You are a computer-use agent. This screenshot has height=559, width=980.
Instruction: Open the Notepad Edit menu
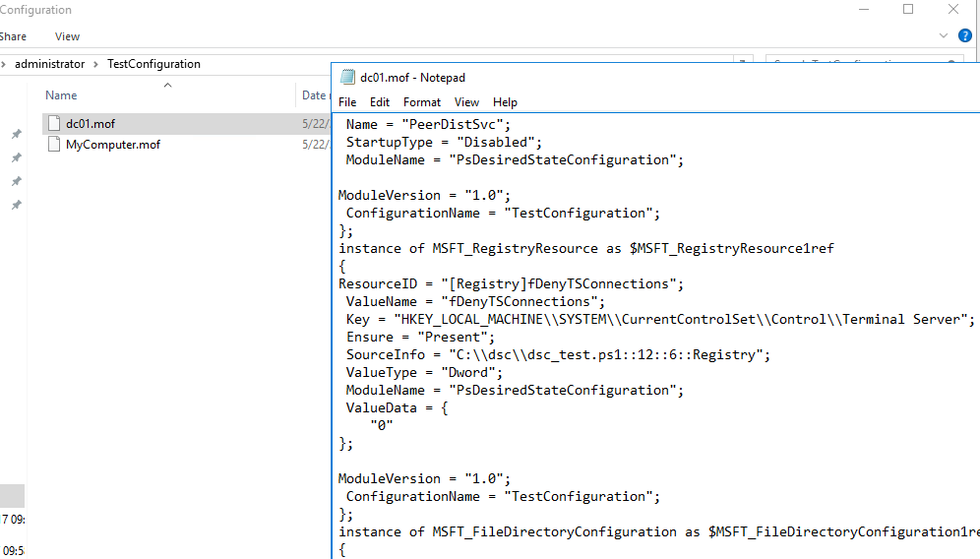pos(380,102)
